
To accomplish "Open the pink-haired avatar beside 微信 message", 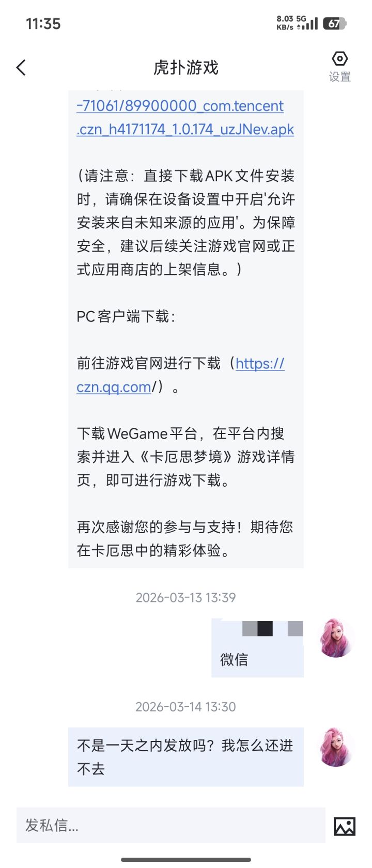I will 336,638.
